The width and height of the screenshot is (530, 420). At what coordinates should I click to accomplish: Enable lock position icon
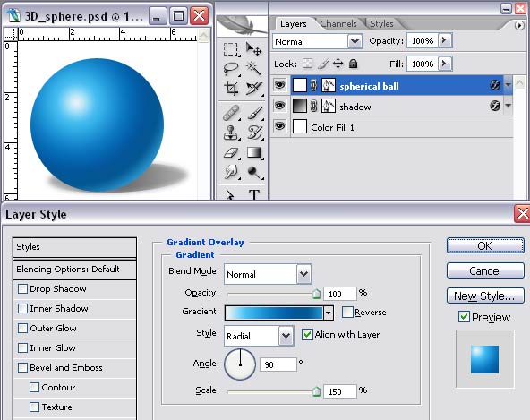(x=338, y=64)
